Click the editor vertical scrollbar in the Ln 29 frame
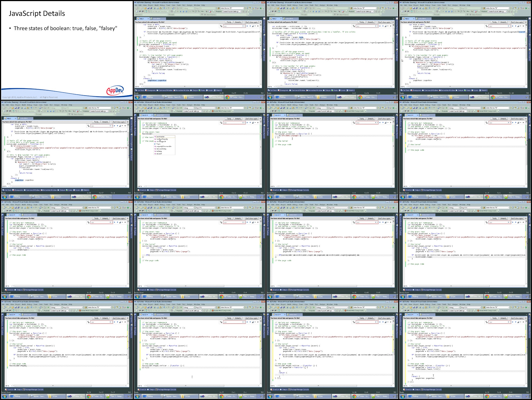532x400 pixels. pos(526,353)
